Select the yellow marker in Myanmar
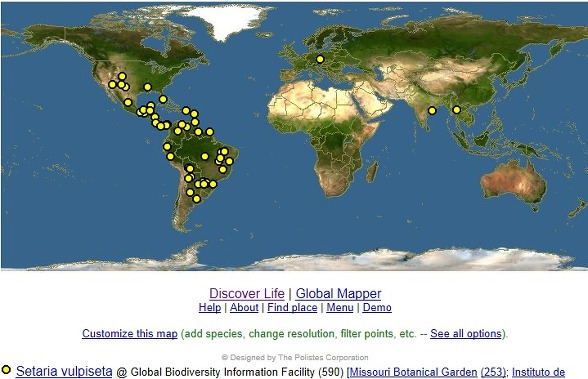Image resolution: width=588 pixels, height=379 pixels. [456, 110]
